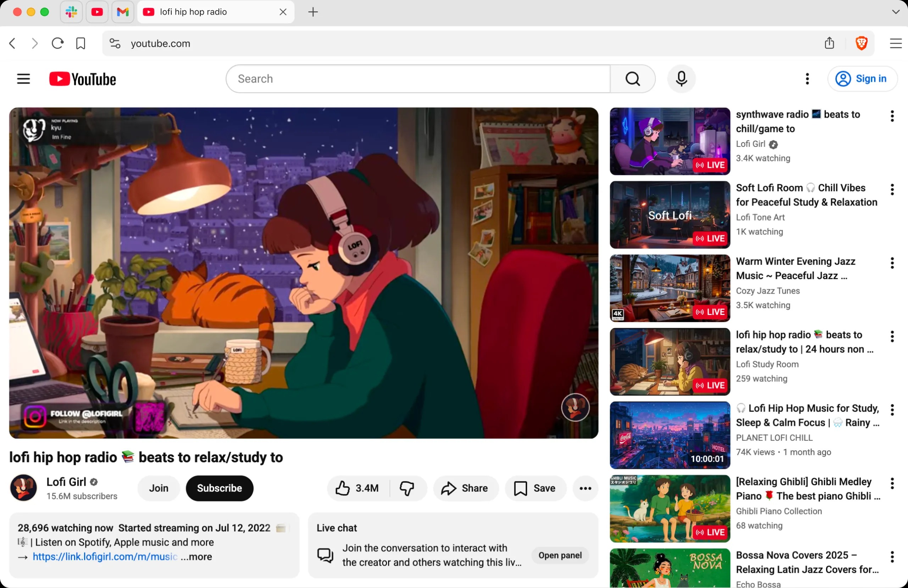Open Brave Shields lion icon

tap(861, 44)
